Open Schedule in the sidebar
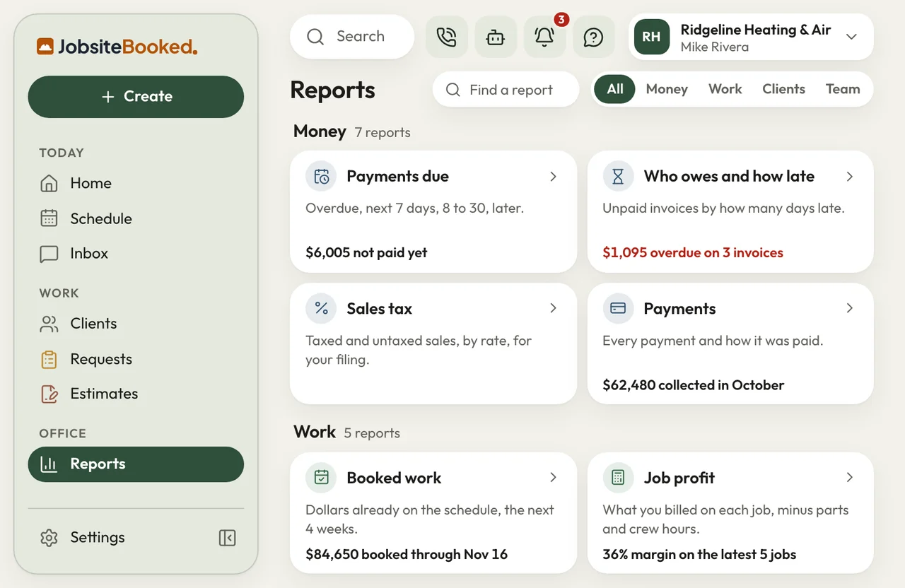The image size is (905, 588). click(136, 218)
